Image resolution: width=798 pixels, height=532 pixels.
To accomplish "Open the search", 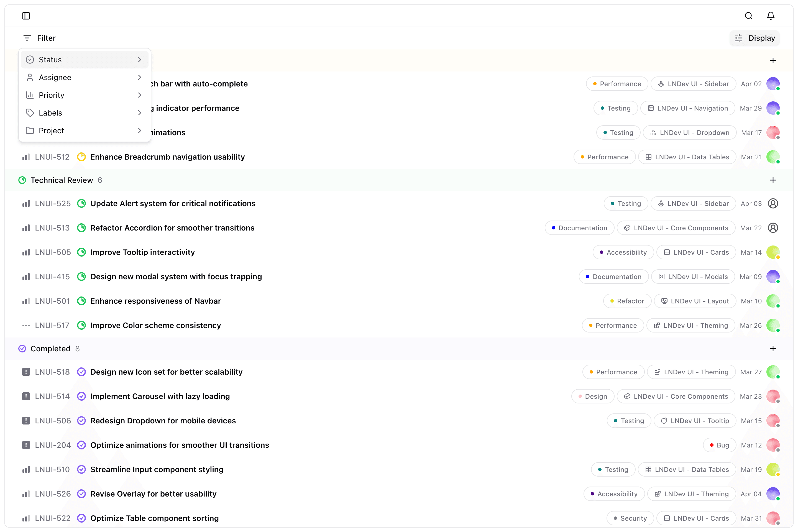I will coord(748,16).
